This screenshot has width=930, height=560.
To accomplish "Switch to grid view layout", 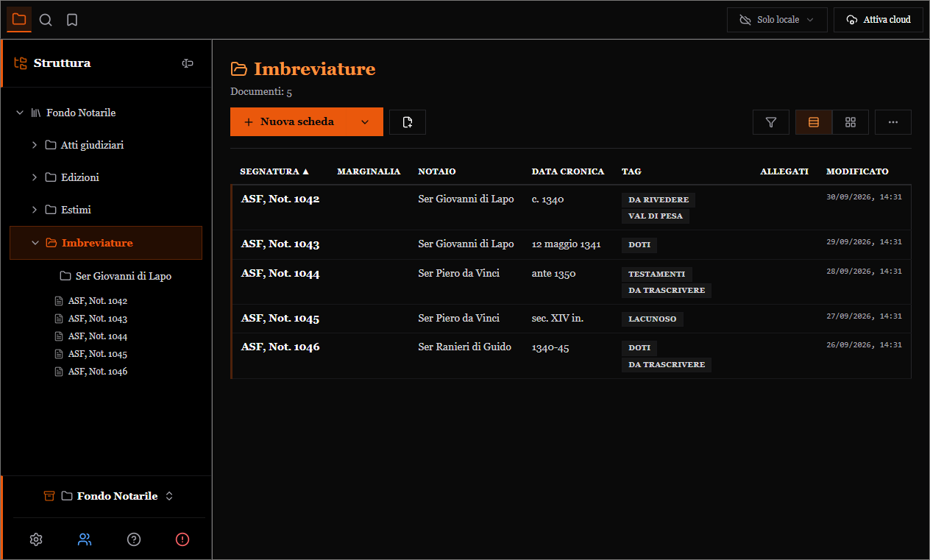I will (851, 122).
